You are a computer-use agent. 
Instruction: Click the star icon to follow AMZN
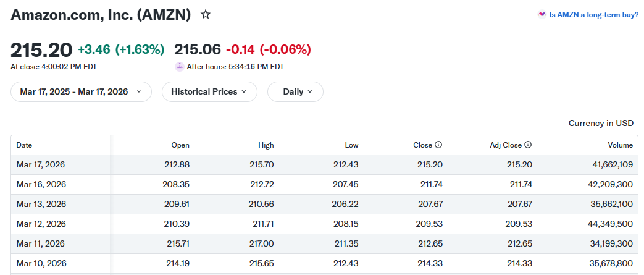click(x=206, y=14)
